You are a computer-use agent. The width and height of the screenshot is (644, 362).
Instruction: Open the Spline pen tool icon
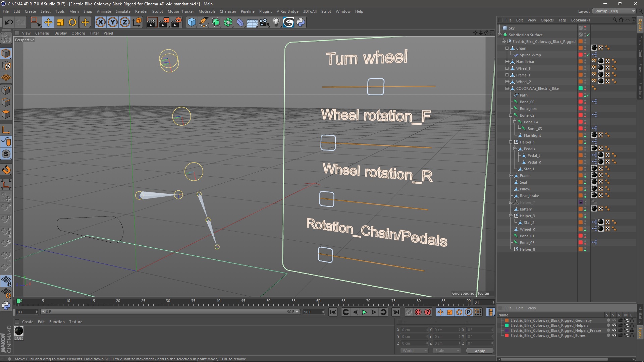coord(204,22)
